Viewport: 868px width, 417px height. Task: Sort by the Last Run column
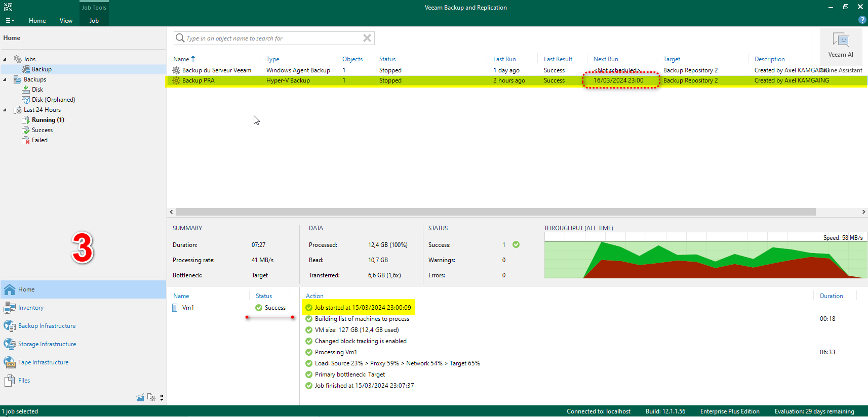(504, 59)
